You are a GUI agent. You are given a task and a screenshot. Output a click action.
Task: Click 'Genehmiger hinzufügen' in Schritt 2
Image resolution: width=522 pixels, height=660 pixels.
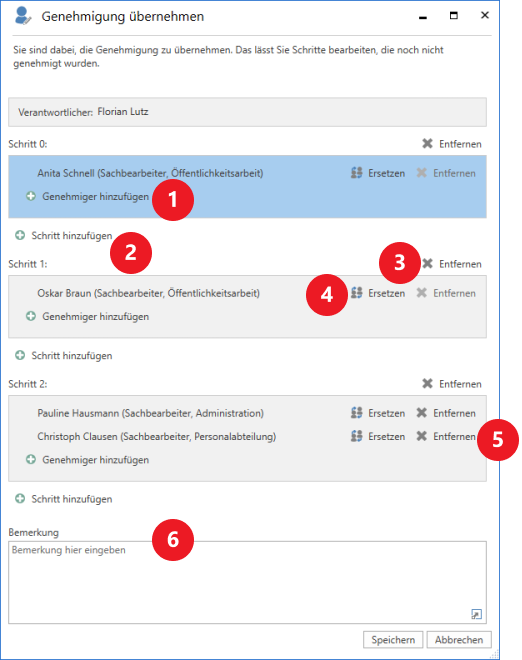coord(96,460)
